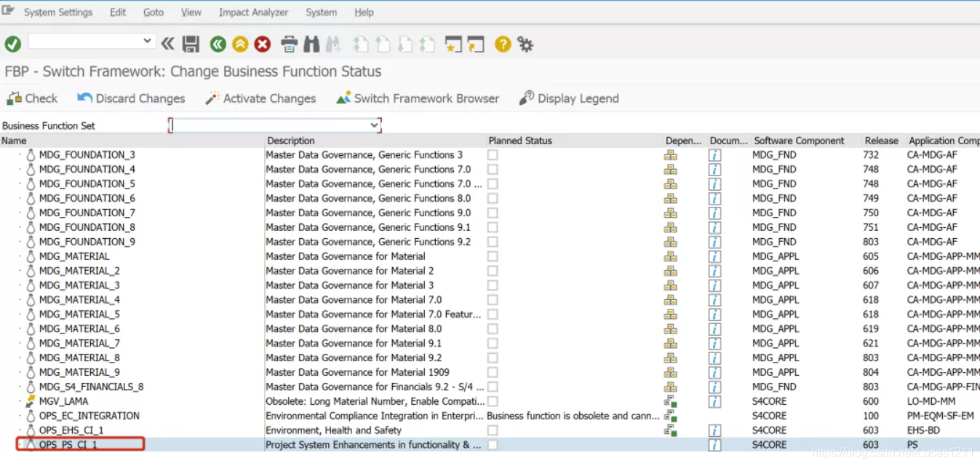Open the command field dropdown arrow
The image size is (980, 466).
[148, 42]
